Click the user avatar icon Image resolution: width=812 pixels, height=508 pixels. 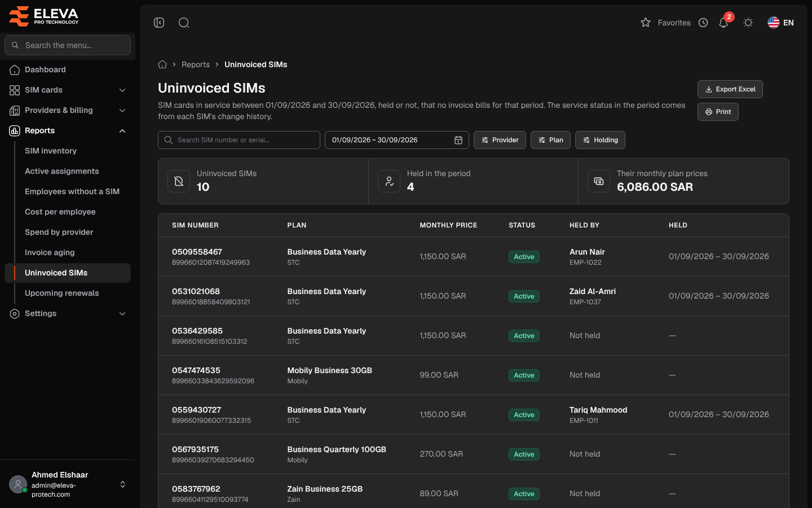[x=18, y=484]
